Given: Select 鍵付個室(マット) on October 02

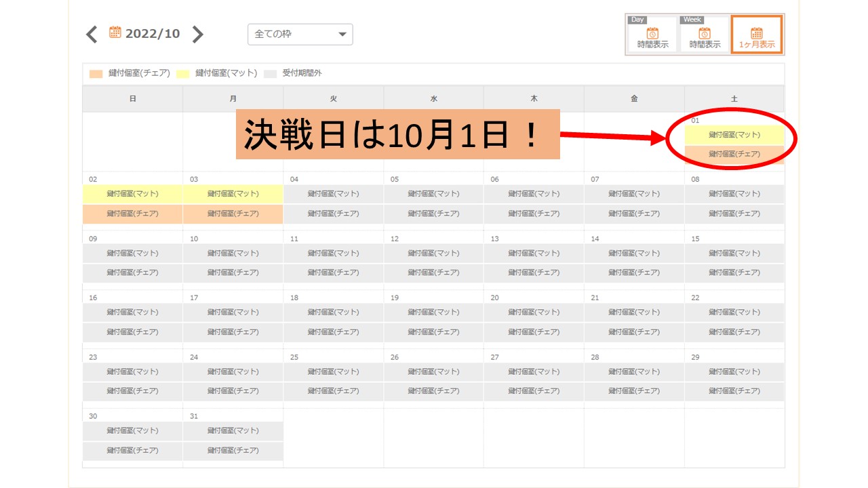Looking at the screenshot, I should pos(133,194).
